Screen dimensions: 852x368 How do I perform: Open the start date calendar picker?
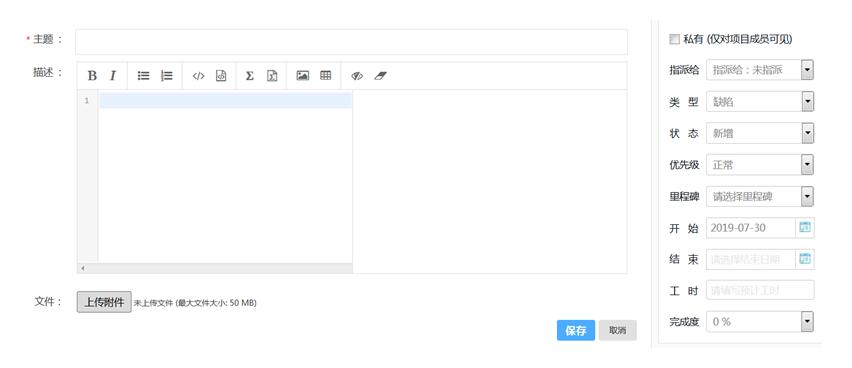point(805,227)
